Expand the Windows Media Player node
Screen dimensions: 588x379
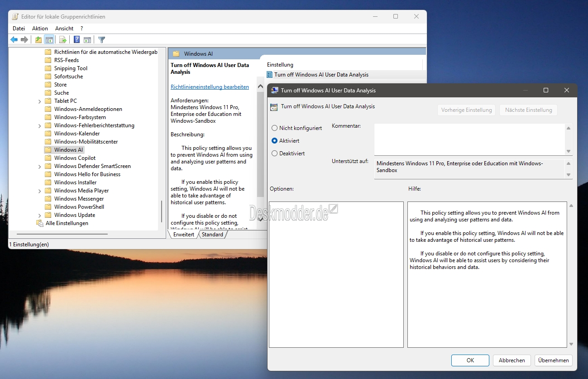[40, 191]
